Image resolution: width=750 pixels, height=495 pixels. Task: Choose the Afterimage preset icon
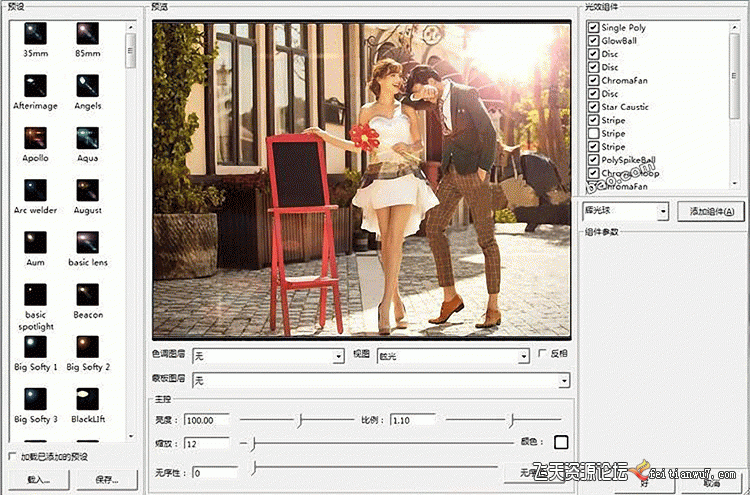coord(35,87)
